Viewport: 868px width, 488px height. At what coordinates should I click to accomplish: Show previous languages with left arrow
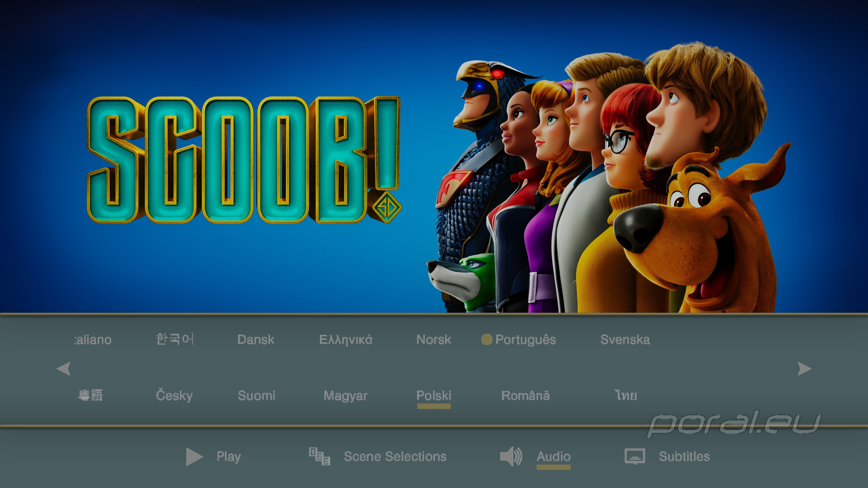click(x=63, y=368)
